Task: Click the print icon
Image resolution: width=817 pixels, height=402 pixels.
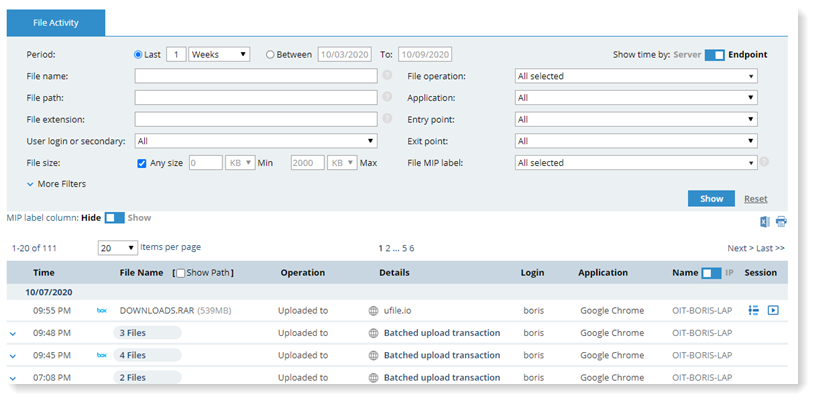Action: (x=781, y=221)
